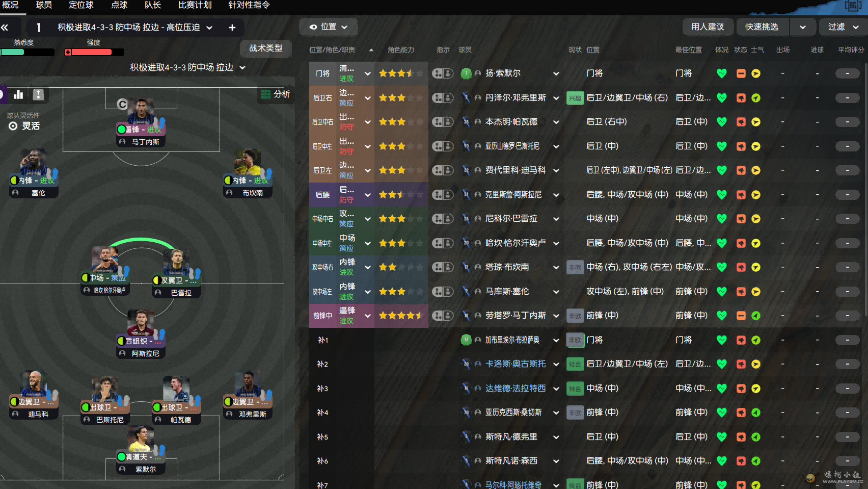Open the 过滤 filter dropdown

[843, 27]
